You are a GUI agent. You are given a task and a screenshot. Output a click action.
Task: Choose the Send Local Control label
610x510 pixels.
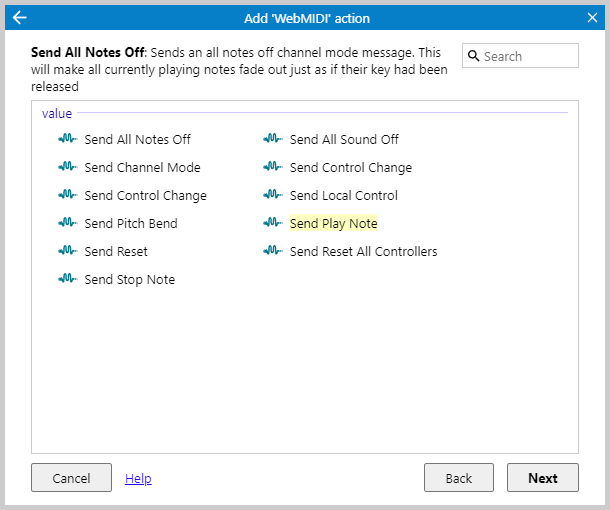coord(343,196)
